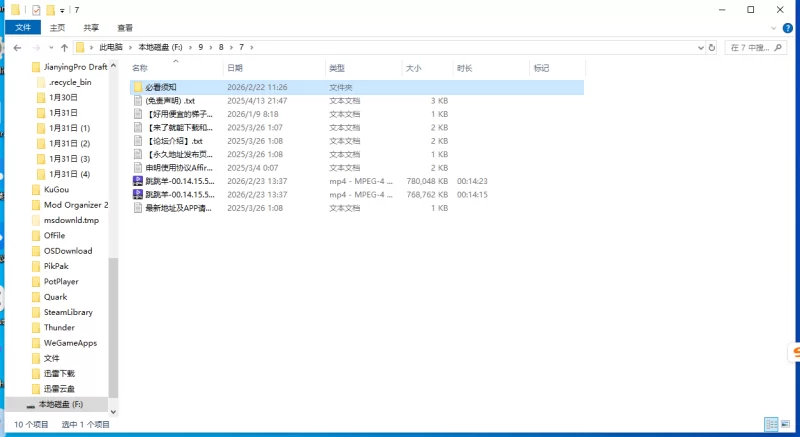Switch to details view icon in status bar
The width and height of the screenshot is (800, 437).
click(x=772, y=424)
